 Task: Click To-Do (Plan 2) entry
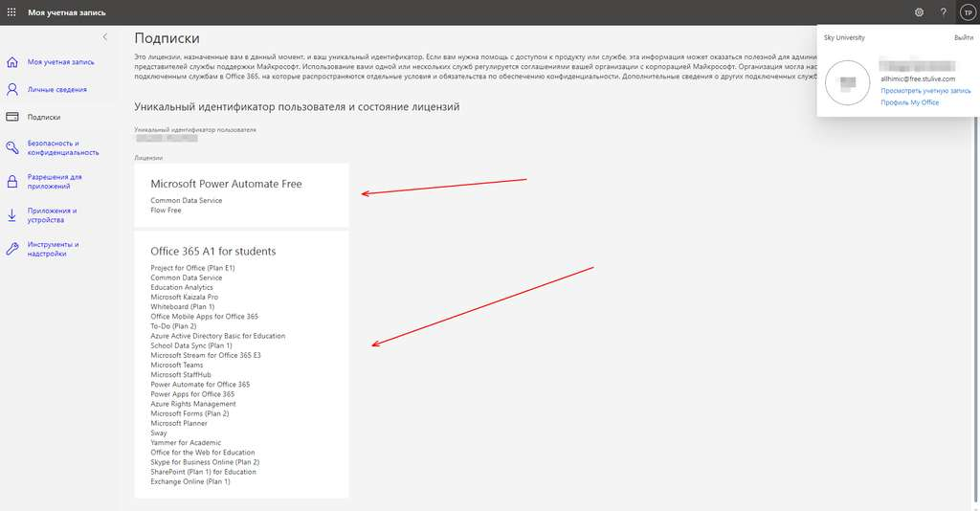click(173, 326)
